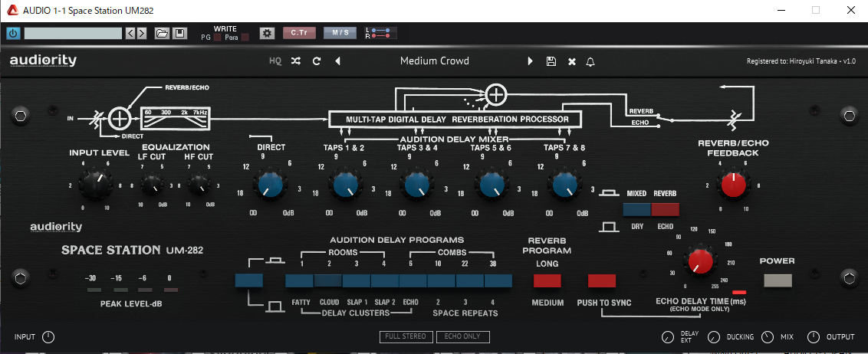Image resolution: width=868 pixels, height=354 pixels.
Task: Select Rooms 4 / Slap 2 program button
Action: click(x=385, y=280)
